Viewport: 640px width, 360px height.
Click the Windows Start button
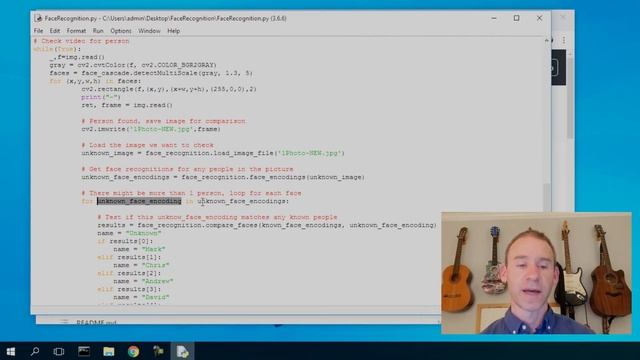coord(11,351)
